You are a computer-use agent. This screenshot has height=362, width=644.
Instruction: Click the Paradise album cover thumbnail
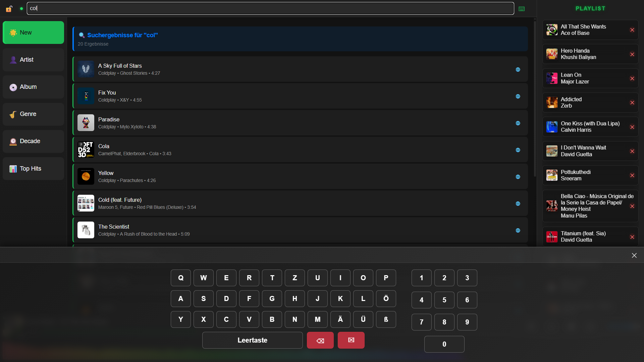coord(86,123)
